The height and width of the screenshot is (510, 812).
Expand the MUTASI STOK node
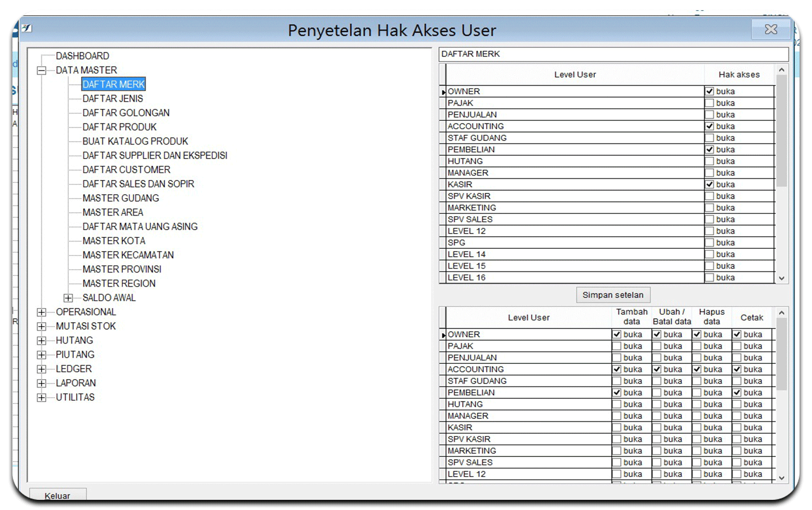[41, 327]
